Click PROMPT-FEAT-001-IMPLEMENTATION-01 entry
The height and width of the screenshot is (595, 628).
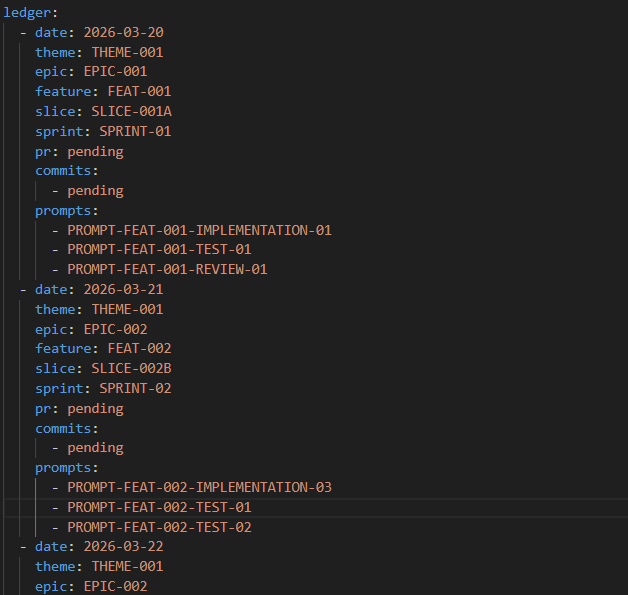point(199,230)
